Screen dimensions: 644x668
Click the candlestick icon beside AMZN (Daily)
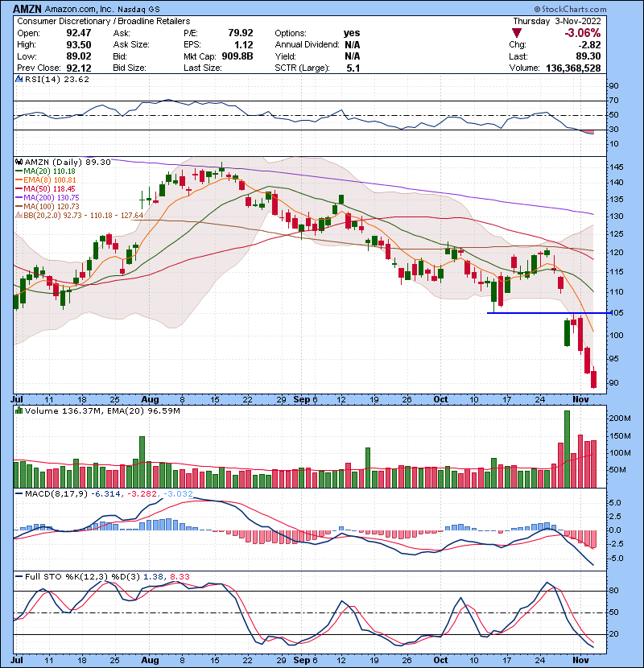pos(19,162)
